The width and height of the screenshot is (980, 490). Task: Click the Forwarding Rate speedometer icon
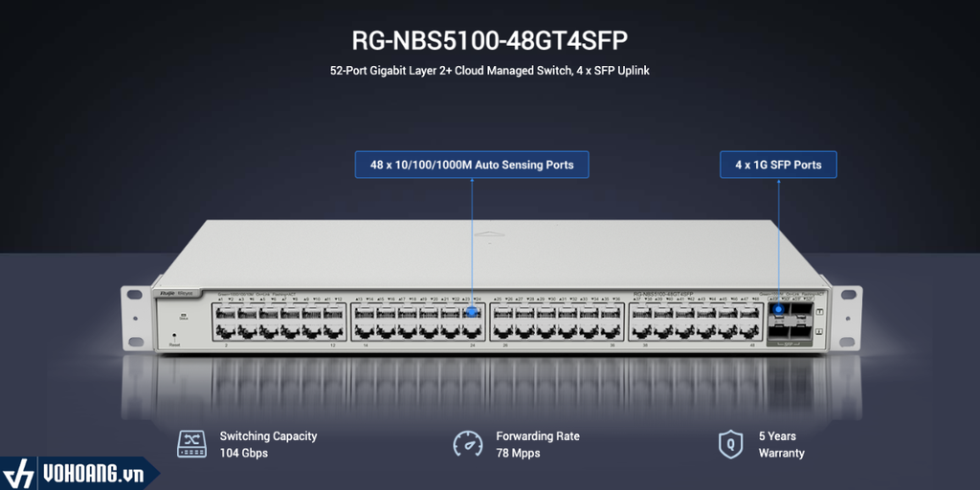coord(467,444)
